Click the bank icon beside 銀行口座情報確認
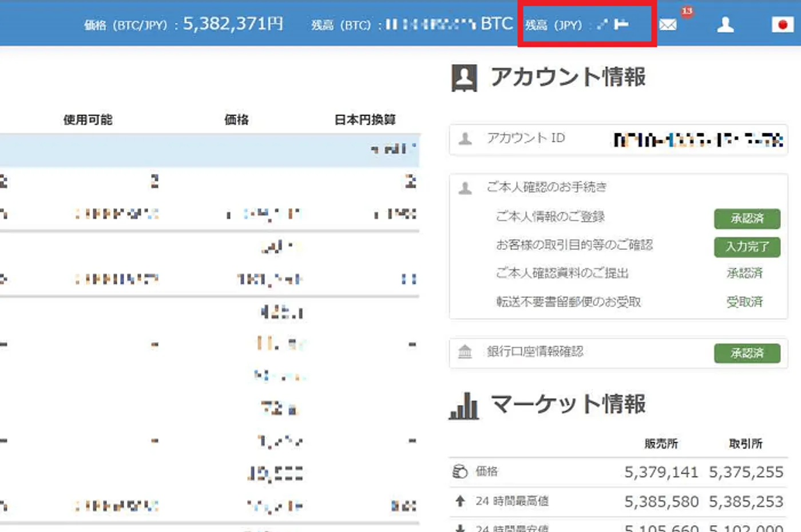The width and height of the screenshot is (801, 532). [465, 352]
